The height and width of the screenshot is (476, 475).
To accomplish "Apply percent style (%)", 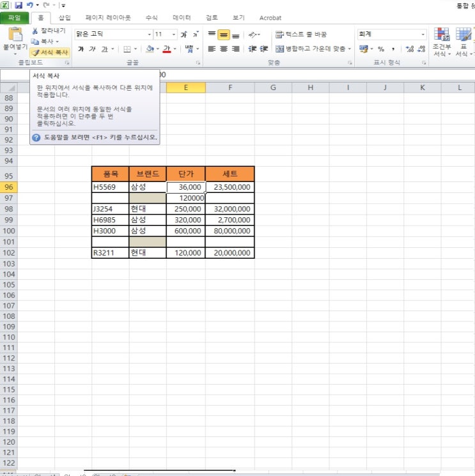I will (381, 49).
